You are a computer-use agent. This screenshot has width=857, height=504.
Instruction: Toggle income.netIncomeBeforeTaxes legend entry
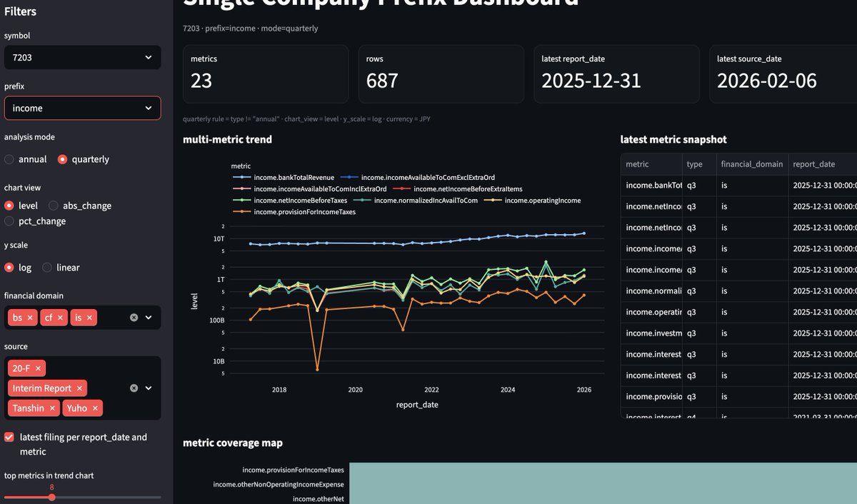coord(290,201)
